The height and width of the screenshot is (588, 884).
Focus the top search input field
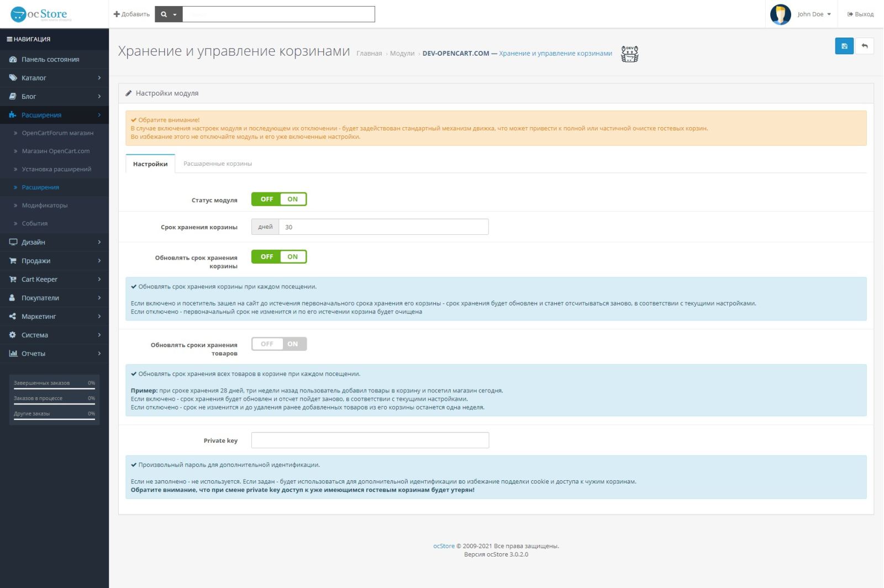tap(278, 14)
